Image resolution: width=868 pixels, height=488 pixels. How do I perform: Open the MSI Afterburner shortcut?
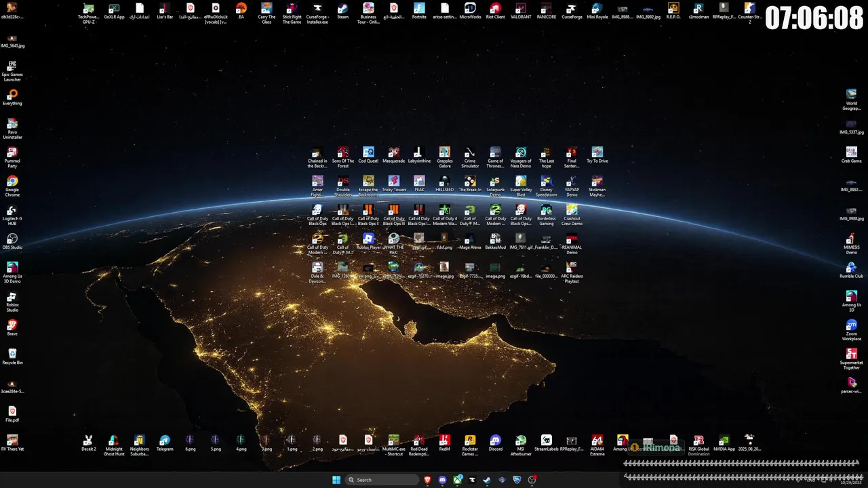click(x=521, y=445)
